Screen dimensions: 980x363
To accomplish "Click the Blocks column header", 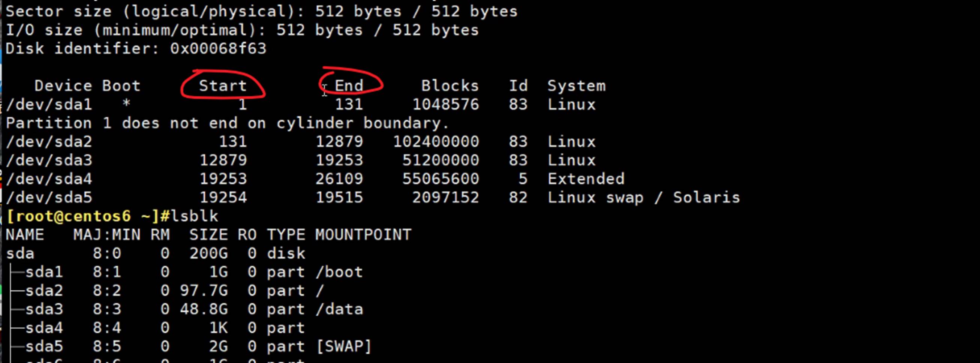I will [450, 85].
